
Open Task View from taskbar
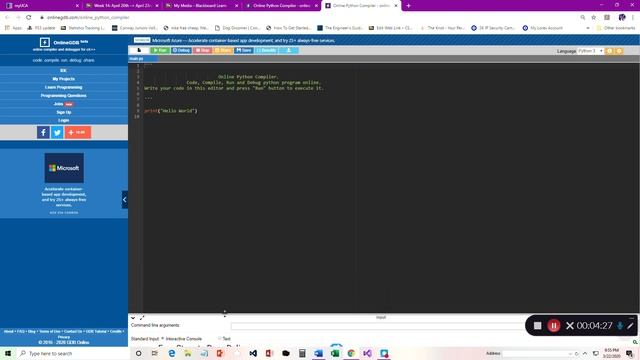(x=155, y=353)
